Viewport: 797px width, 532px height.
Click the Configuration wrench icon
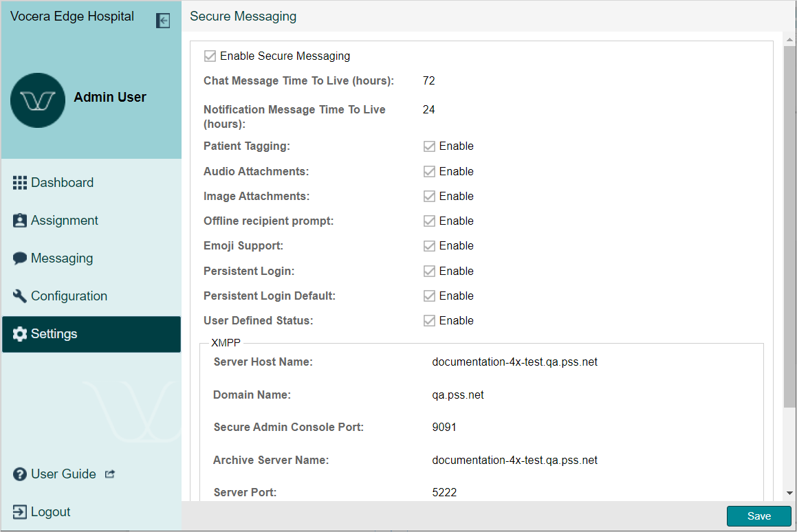[20, 296]
